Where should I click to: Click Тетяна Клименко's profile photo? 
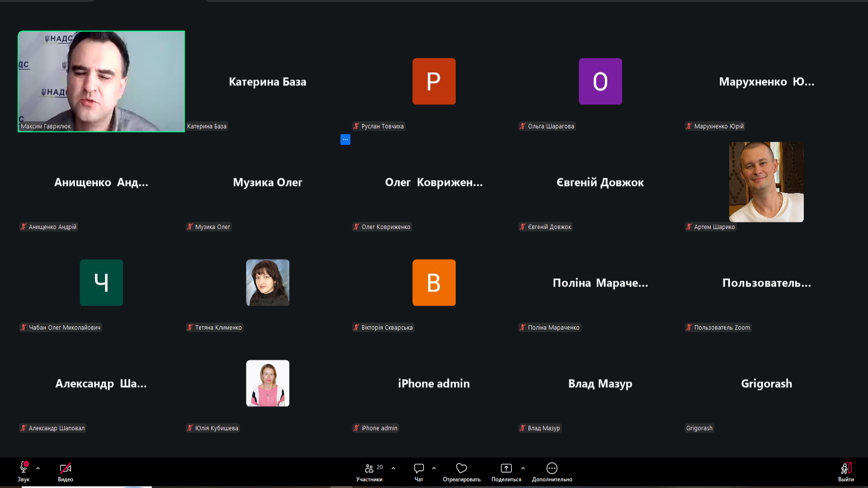(268, 282)
